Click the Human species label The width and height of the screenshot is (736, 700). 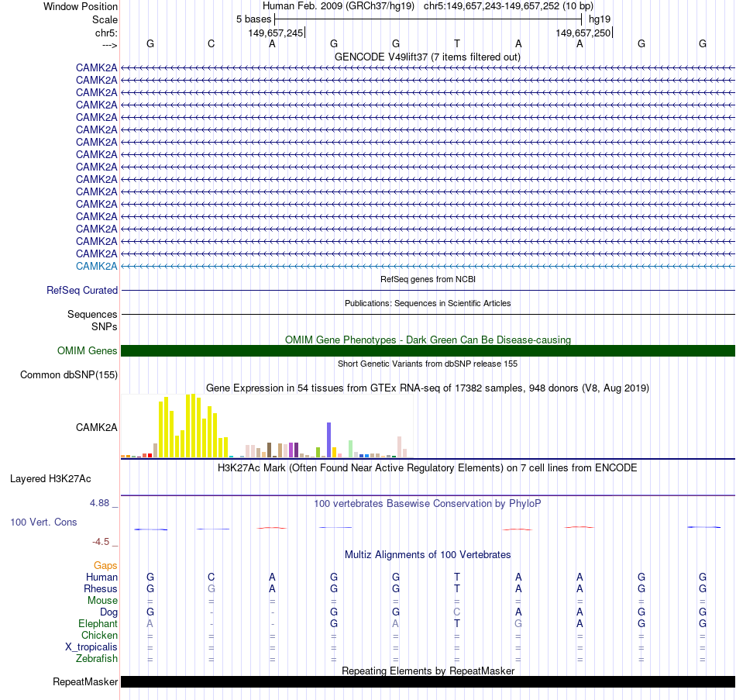[x=101, y=577]
